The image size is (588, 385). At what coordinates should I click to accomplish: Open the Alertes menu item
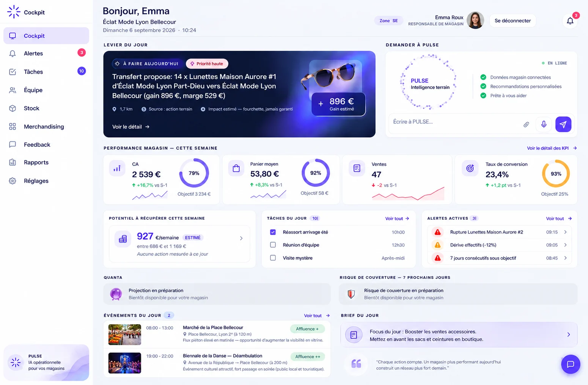pos(46,53)
